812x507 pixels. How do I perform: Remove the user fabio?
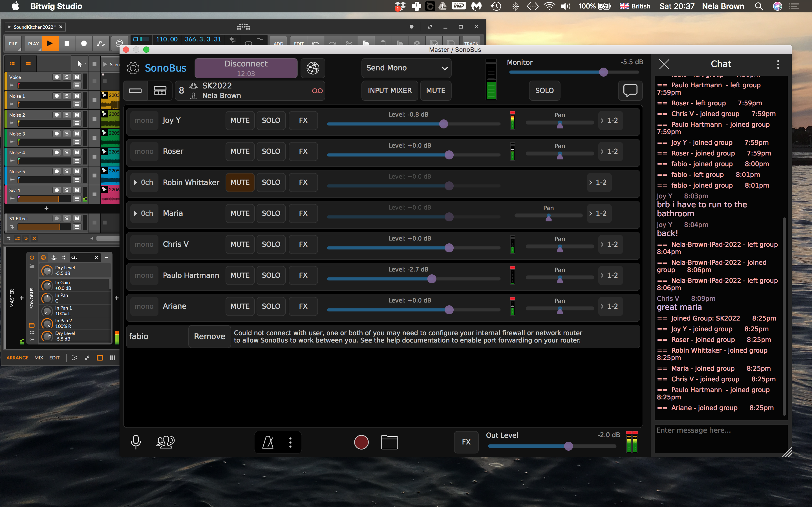209,336
